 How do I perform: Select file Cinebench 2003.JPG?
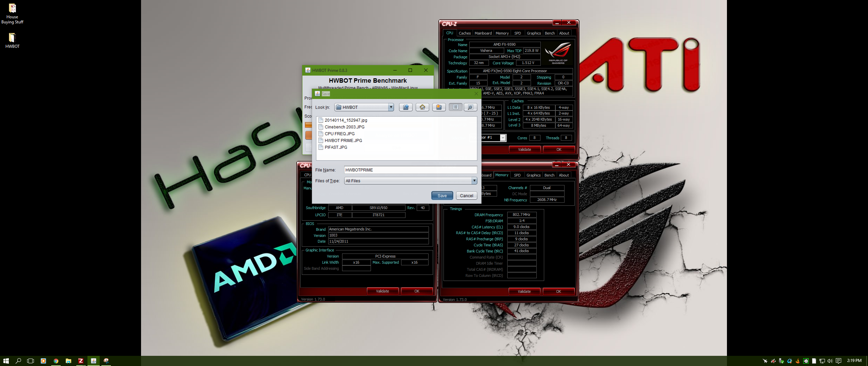tap(342, 127)
